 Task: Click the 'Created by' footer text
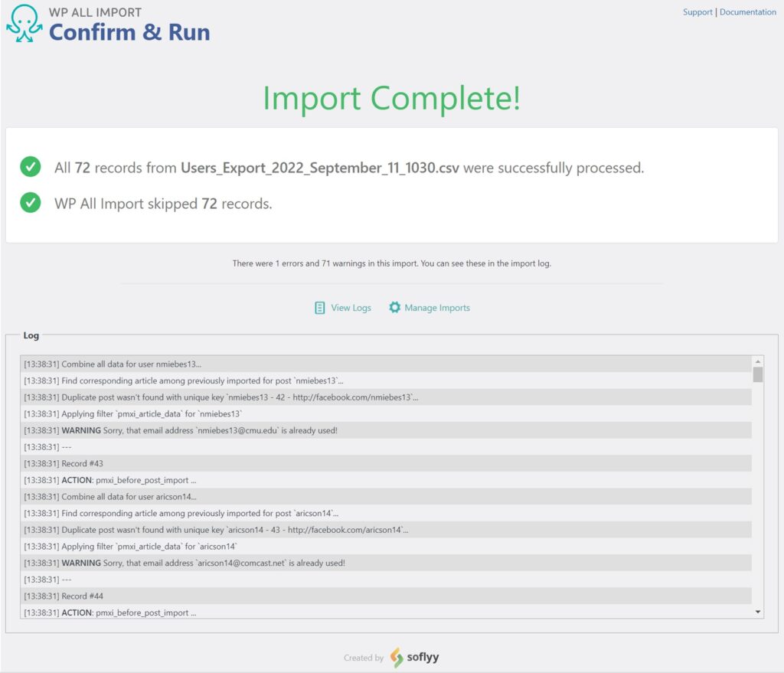pos(364,658)
